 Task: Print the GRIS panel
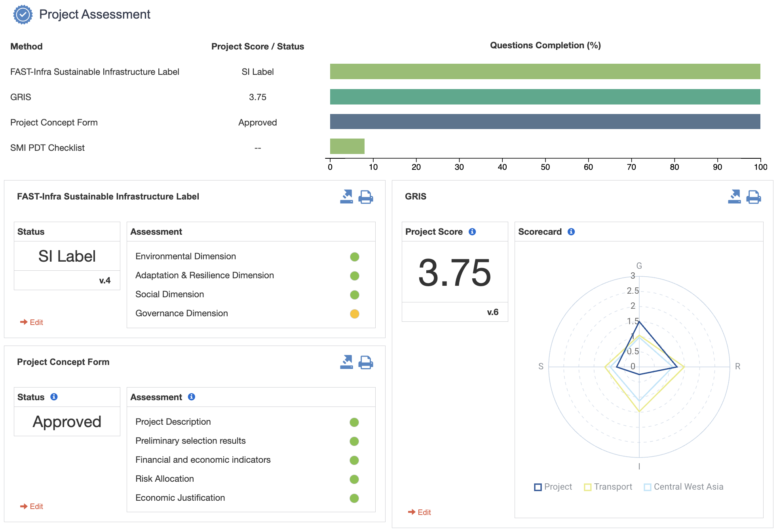click(x=754, y=197)
